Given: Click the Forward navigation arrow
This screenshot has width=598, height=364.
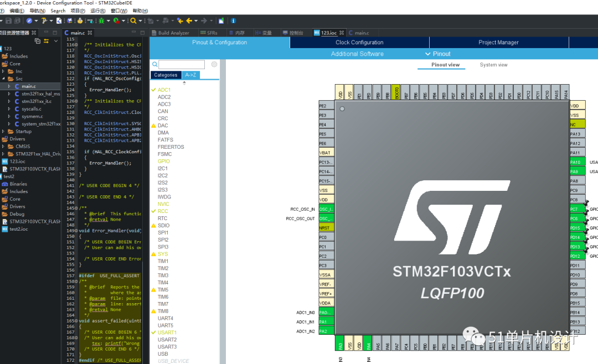Looking at the screenshot, I should pyautogui.click(x=204, y=20).
